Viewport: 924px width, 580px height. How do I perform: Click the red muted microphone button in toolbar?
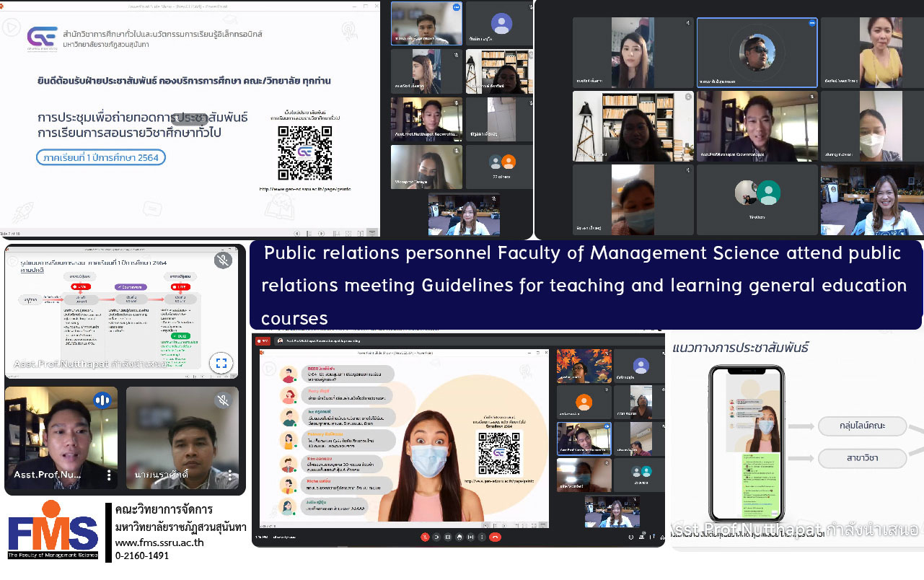425,537
